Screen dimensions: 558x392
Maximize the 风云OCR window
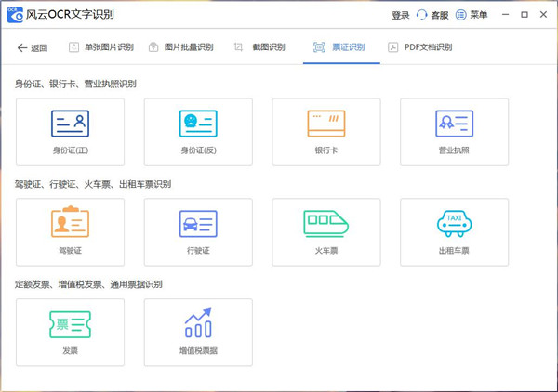click(x=525, y=15)
